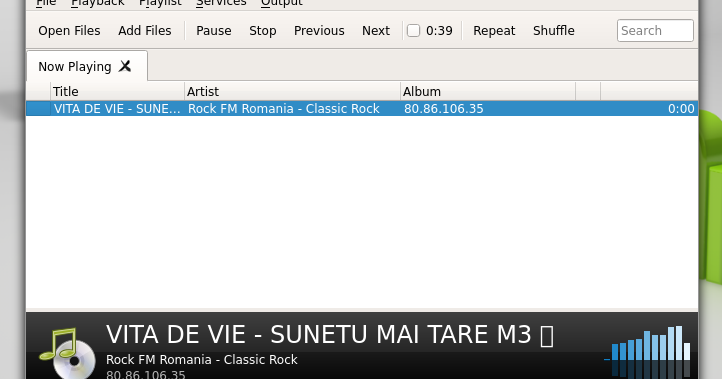Image resolution: width=722 pixels, height=379 pixels.
Task: Enable Repeat mode
Action: [x=494, y=31]
